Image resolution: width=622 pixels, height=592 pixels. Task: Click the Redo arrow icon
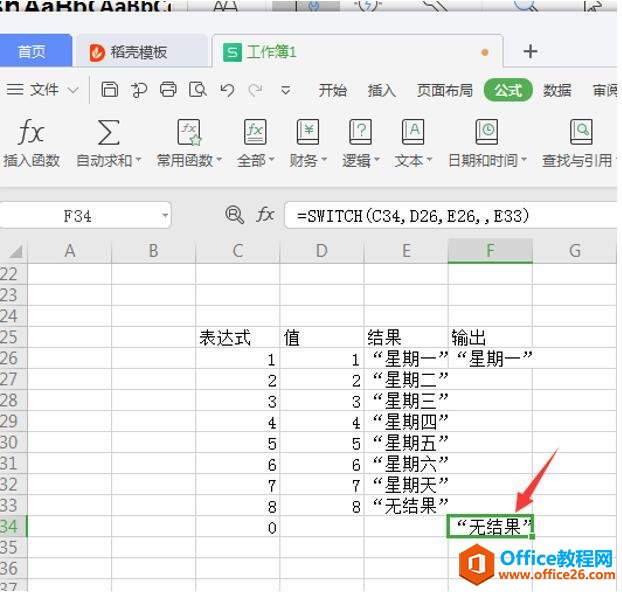[255, 90]
